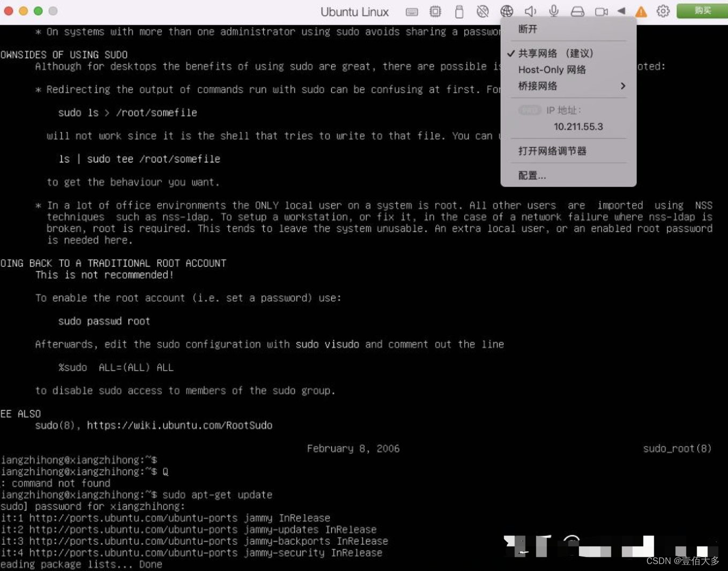This screenshot has width=728, height=571.
Task: Click the network globe icon
Action: (x=507, y=11)
